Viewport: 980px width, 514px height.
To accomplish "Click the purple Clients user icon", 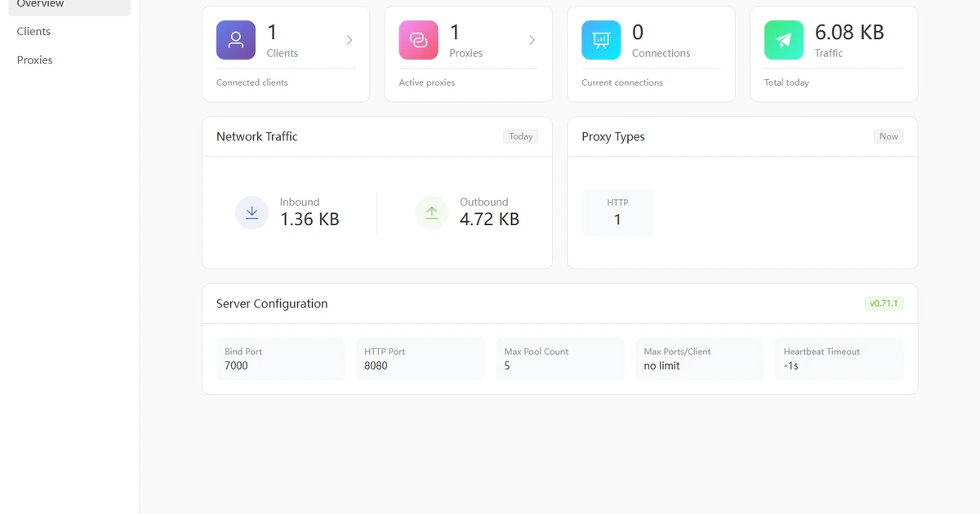I will [x=236, y=40].
